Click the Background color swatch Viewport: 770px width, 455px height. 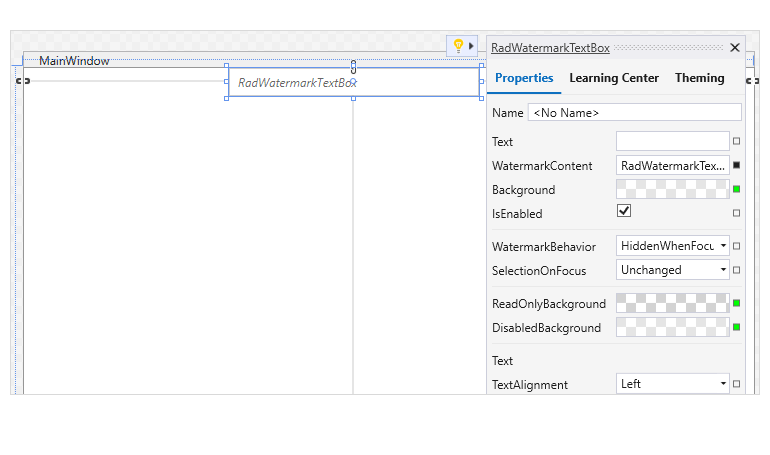pos(672,189)
